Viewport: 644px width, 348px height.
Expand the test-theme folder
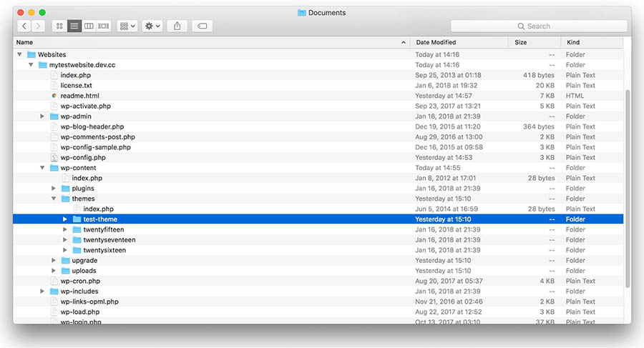(x=65, y=219)
